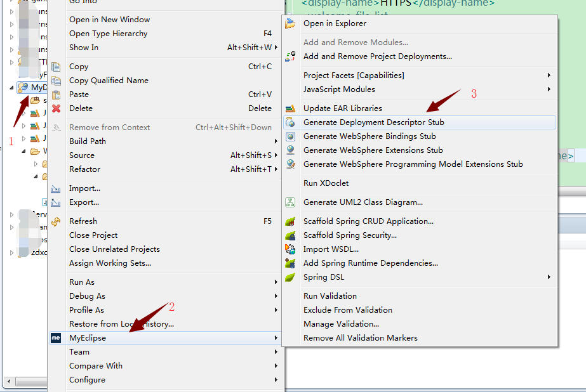Open the MyEclipse submenu entry
Screen dimensions: 586x392
[x=166, y=338]
